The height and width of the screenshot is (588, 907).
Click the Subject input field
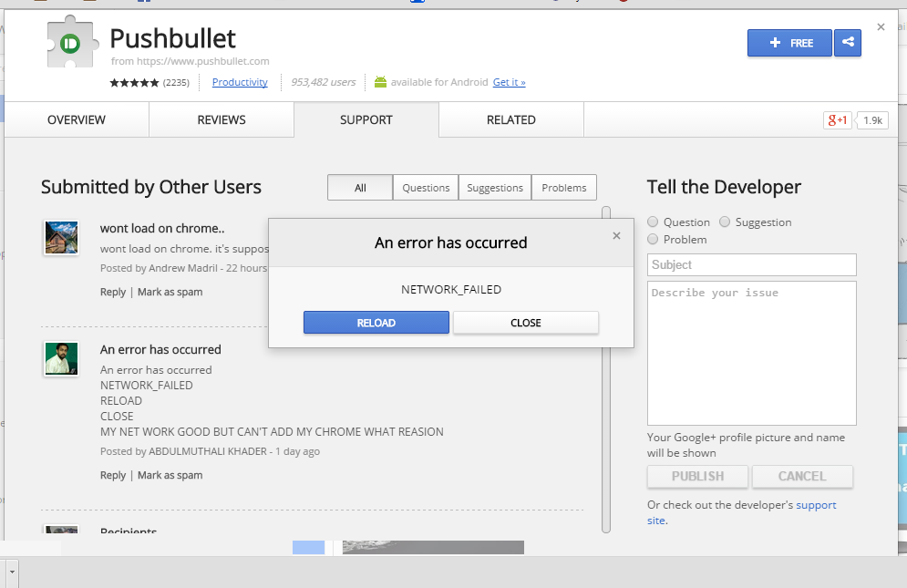(x=752, y=264)
